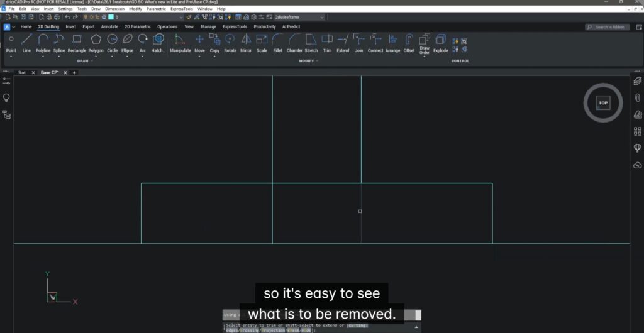The width and height of the screenshot is (644, 333).
Task: Start the Trim tool
Action: pos(327,43)
